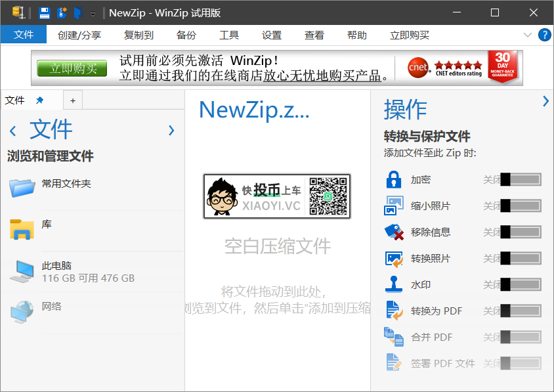Click the 立即购买 ribbon tab
The image size is (554, 392).
[x=410, y=35]
